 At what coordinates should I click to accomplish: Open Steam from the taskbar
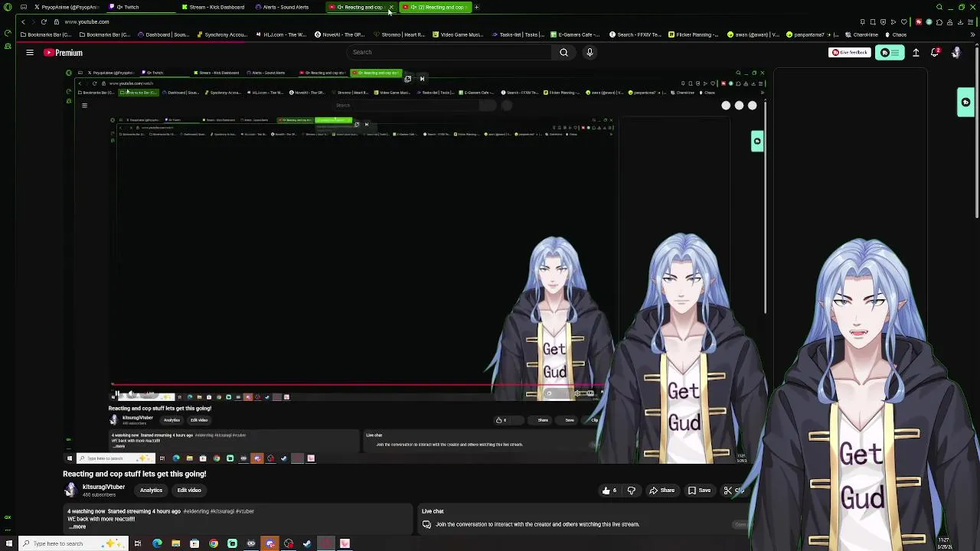307,543
